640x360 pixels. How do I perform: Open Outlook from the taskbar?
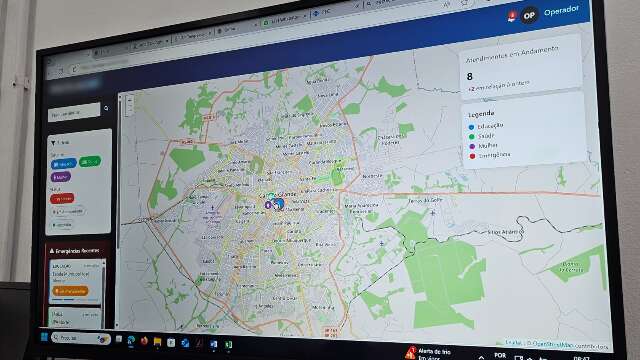185,343
